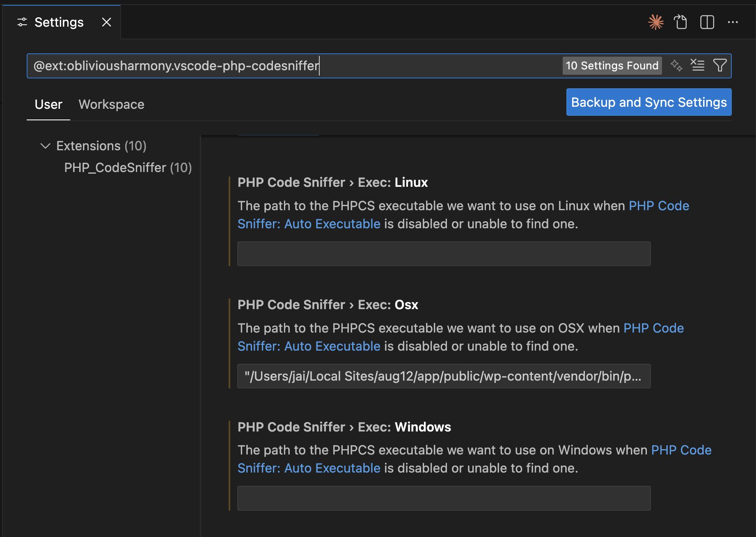Screen dimensions: 756x537
Task: Click inside the Exec: Linux path field
Action: coord(443,253)
